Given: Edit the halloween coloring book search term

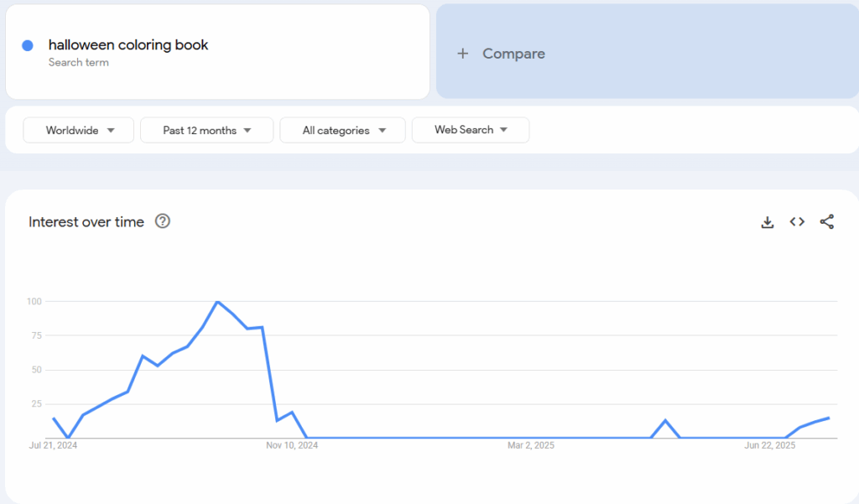Looking at the screenshot, I should (x=128, y=45).
